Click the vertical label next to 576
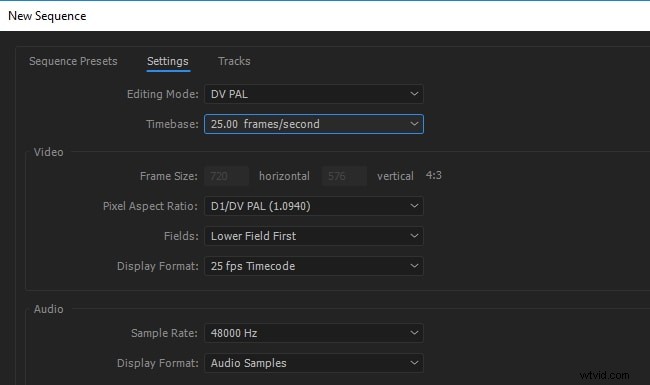The width and height of the screenshot is (650, 385). [x=395, y=176]
